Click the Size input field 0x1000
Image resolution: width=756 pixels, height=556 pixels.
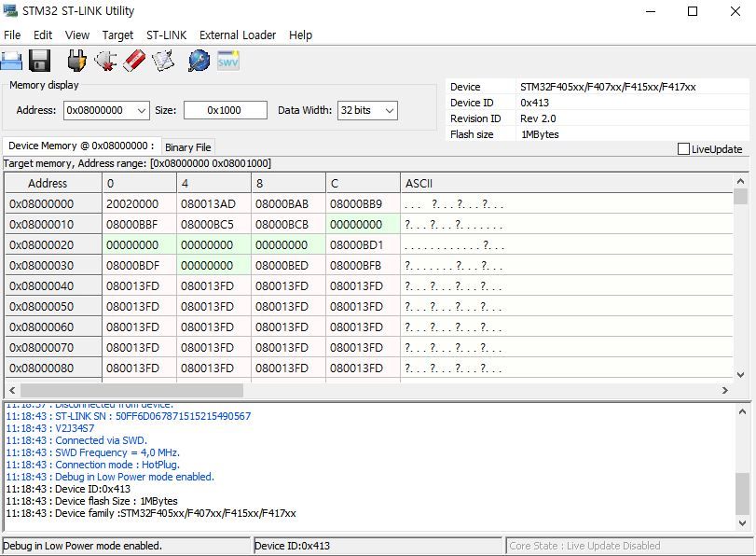[226, 110]
